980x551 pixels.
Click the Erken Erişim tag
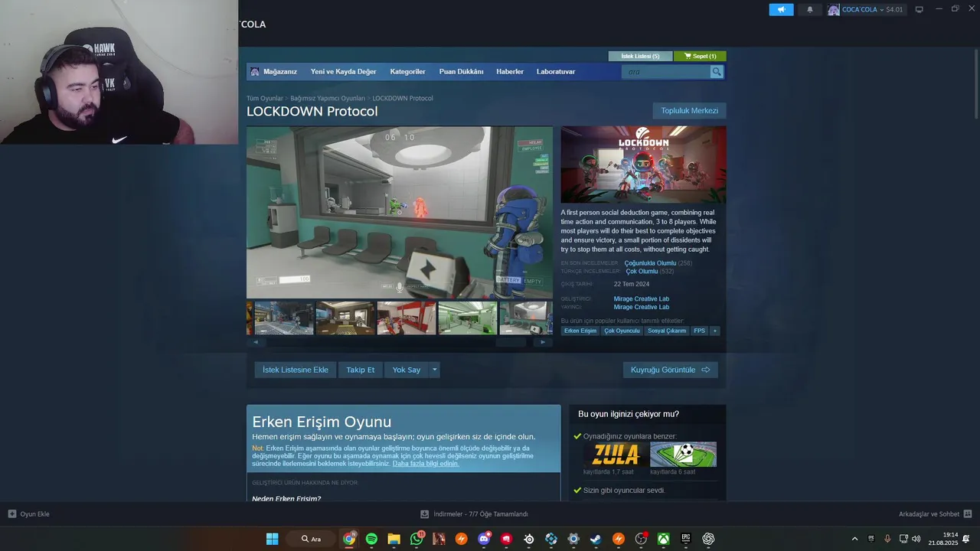pos(580,331)
